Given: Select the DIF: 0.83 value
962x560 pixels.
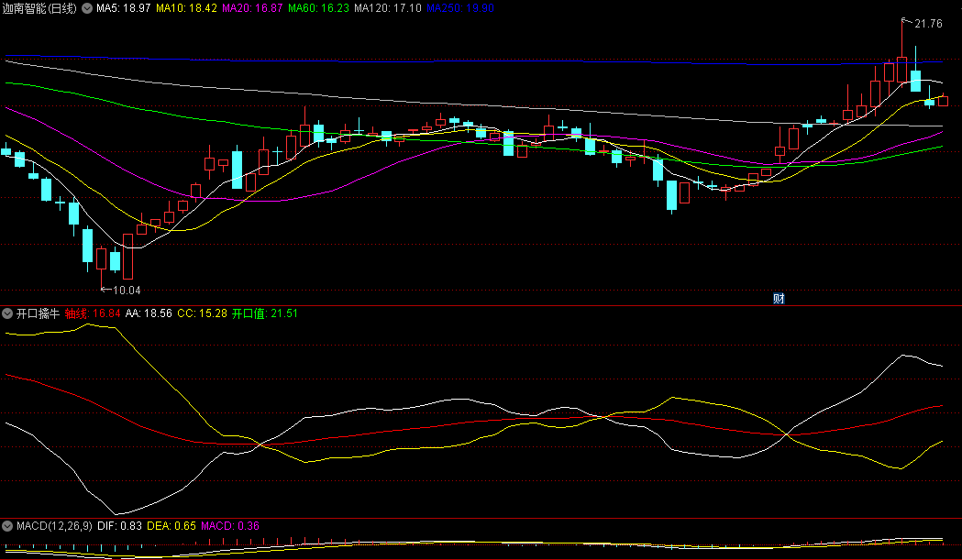Looking at the screenshot, I should [x=119, y=526].
